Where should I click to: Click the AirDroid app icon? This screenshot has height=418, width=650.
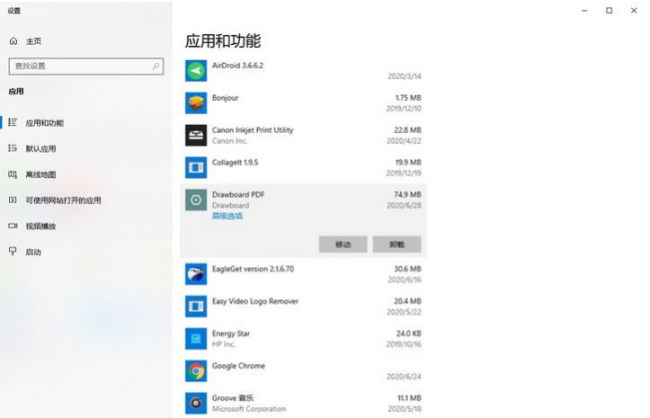pyautogui.click(x=196, y=71)
